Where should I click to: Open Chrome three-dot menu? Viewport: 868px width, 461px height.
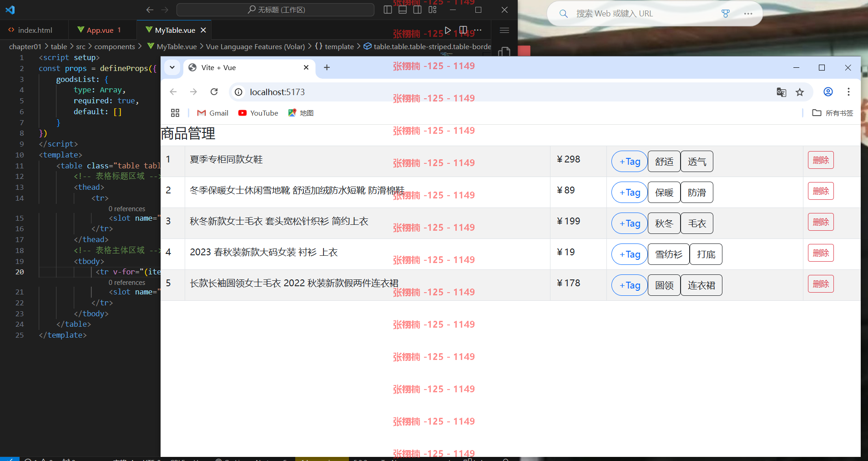click(x=848, y=92)
